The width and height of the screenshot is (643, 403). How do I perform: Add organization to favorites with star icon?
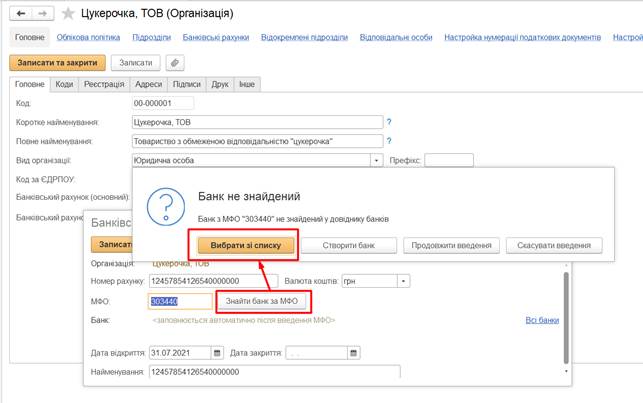(x=67, y=14)
